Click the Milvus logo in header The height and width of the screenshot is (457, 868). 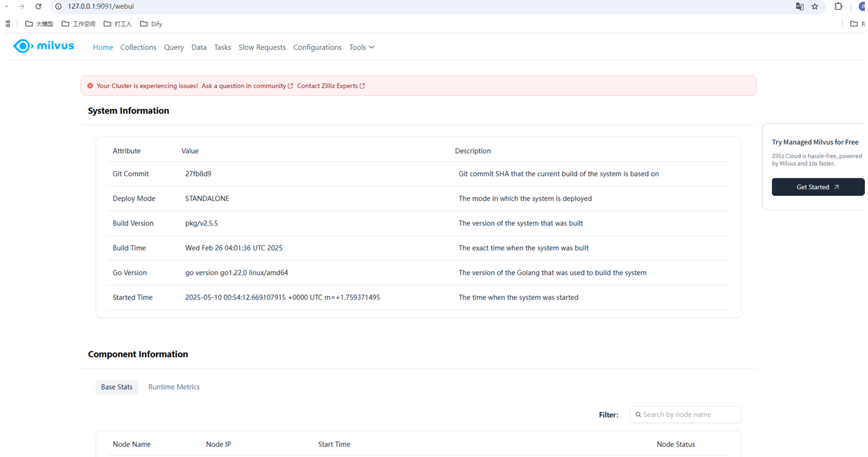(43, 46)
